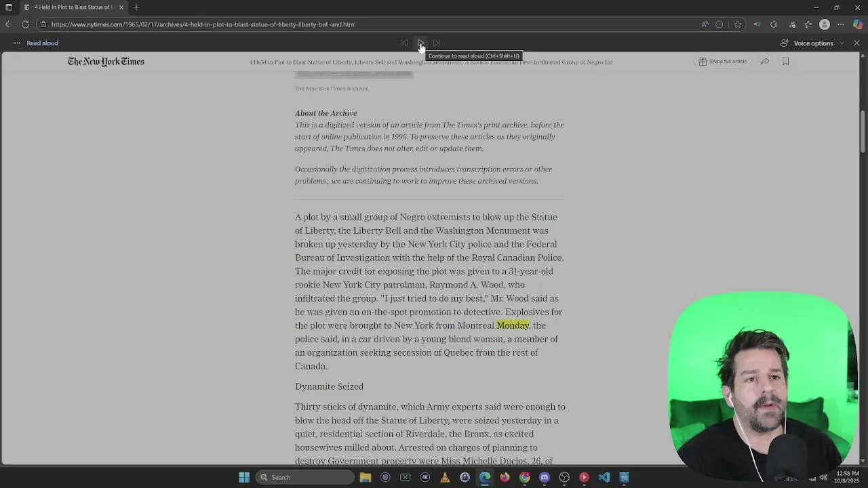This screenshot has height=488, width=868.
Task: Refresh the current page
Action: (x=25, y=24)
